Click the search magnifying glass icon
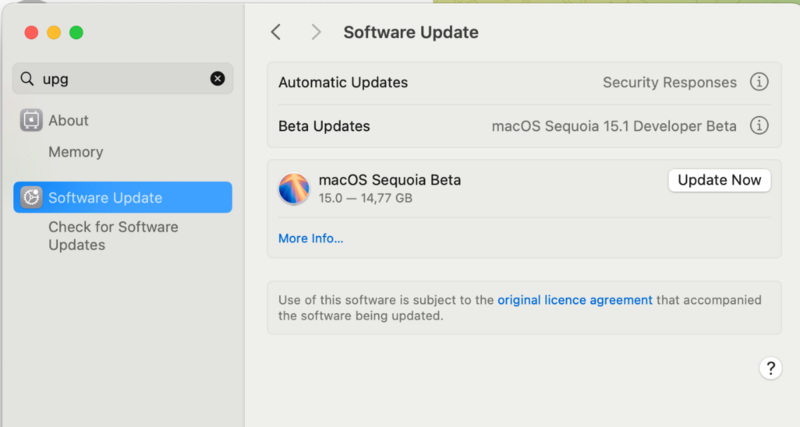This screenshot has width=800, height=427. tap(27, 79)
